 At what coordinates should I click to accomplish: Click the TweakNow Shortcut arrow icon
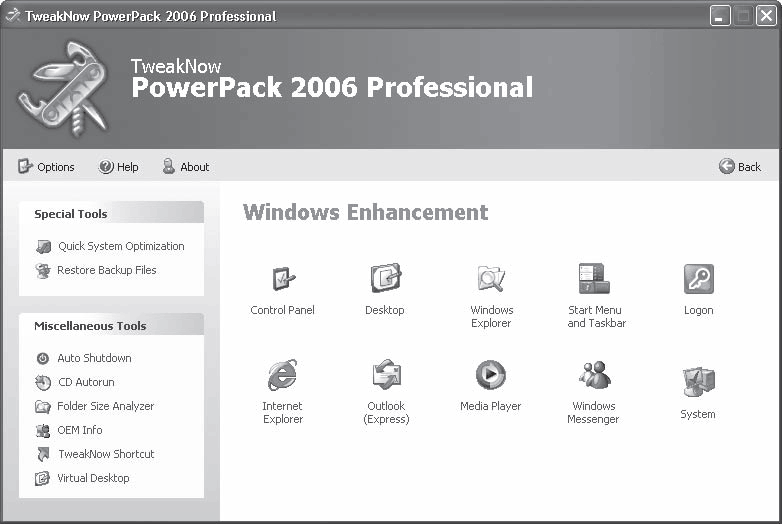click(x=43, y=454)
